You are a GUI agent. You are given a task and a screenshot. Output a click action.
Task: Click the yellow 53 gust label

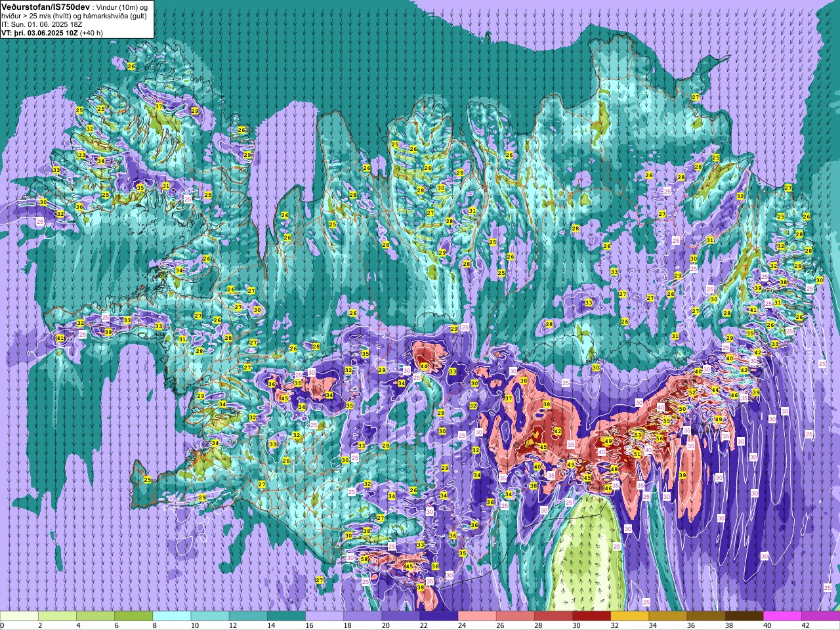click(x=638, y=435)
